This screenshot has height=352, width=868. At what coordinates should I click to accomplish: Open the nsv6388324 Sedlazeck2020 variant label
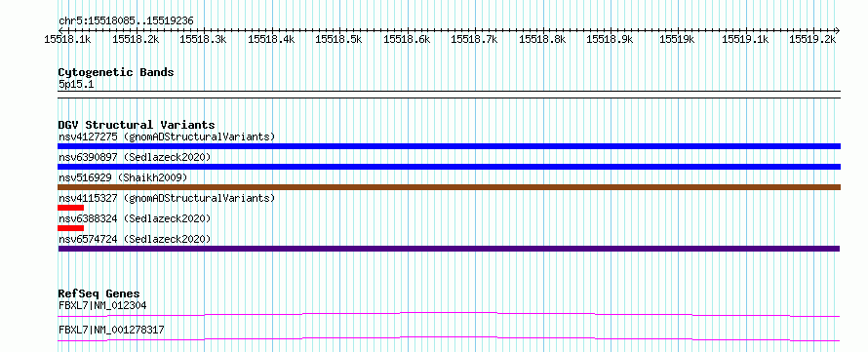click(135, 218)
